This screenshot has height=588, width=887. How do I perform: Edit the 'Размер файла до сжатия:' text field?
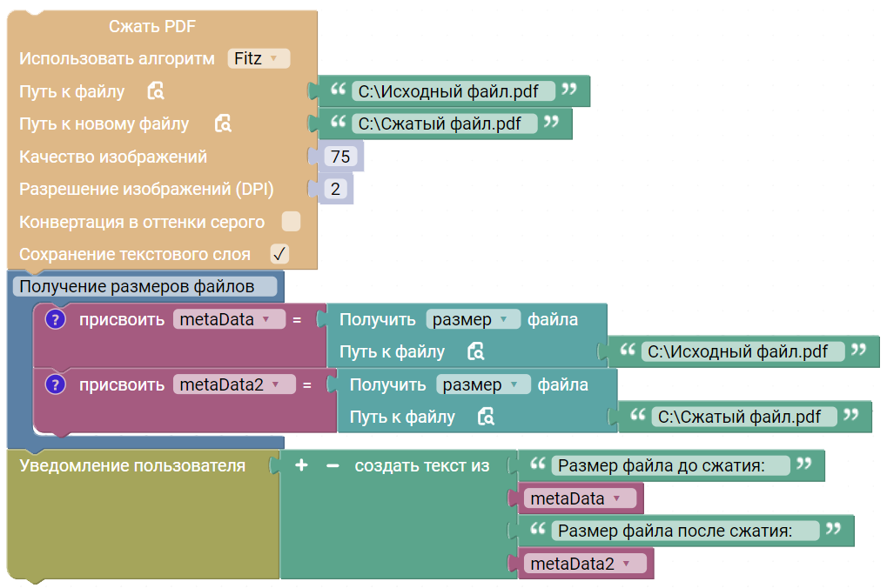click(670, 466)
